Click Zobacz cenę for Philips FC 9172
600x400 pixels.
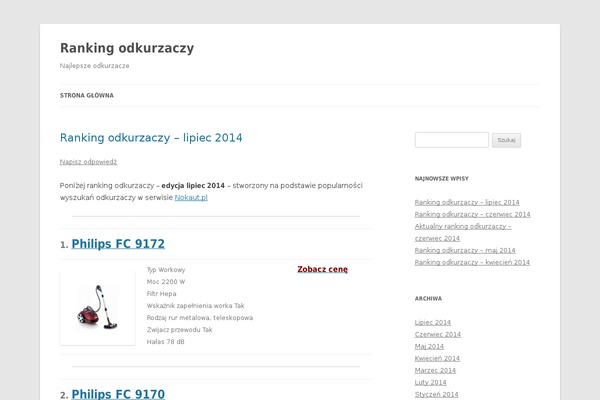(322, 269)
